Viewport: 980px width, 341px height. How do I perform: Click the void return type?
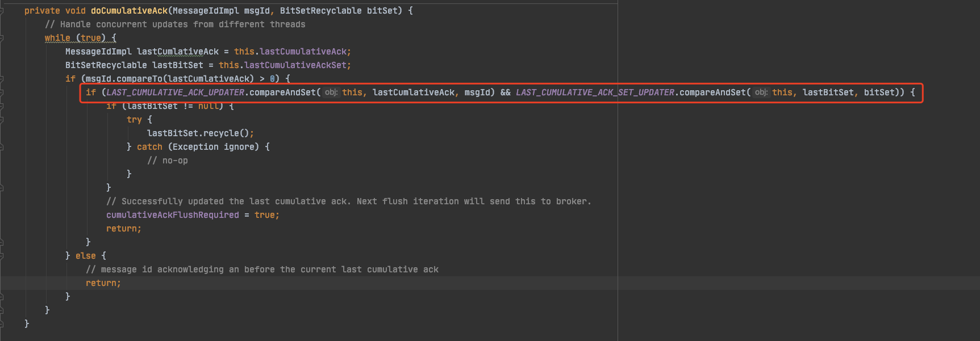(x=76, y=11)
